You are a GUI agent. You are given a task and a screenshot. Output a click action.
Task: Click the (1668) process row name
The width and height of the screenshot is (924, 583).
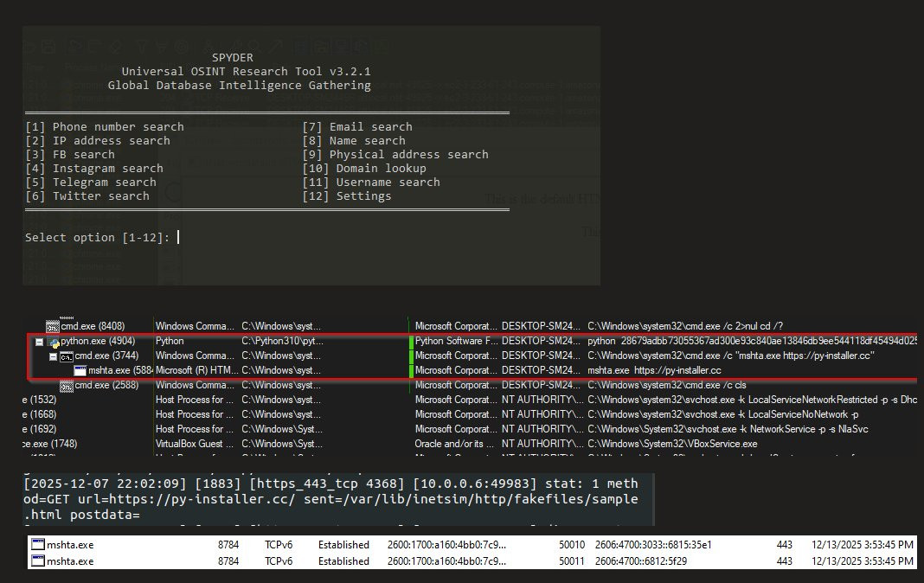click(40, 414)
